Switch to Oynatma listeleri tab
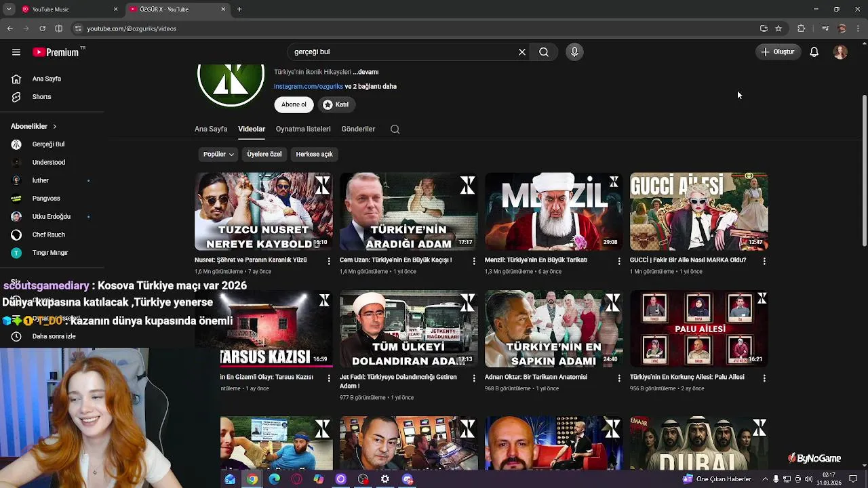Image resolution: width=868 pixels, height=488 pixels. 303,129
